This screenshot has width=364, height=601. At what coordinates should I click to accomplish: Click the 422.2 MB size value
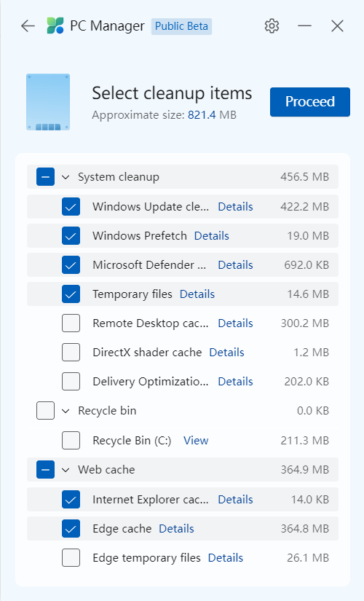coord(304,207)
